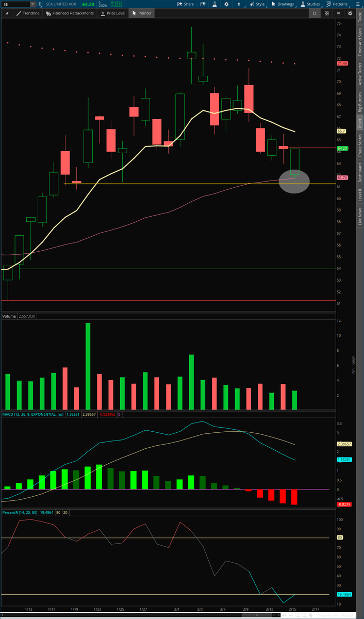Open the Style menu
Viewport: 364px width, 619px height.
point(257,4)
